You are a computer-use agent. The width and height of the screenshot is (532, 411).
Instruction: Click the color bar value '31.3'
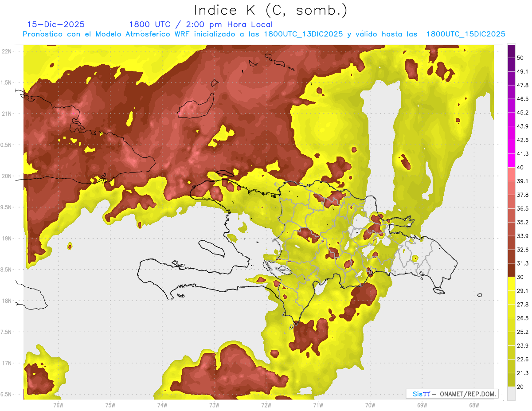point(523,263)
